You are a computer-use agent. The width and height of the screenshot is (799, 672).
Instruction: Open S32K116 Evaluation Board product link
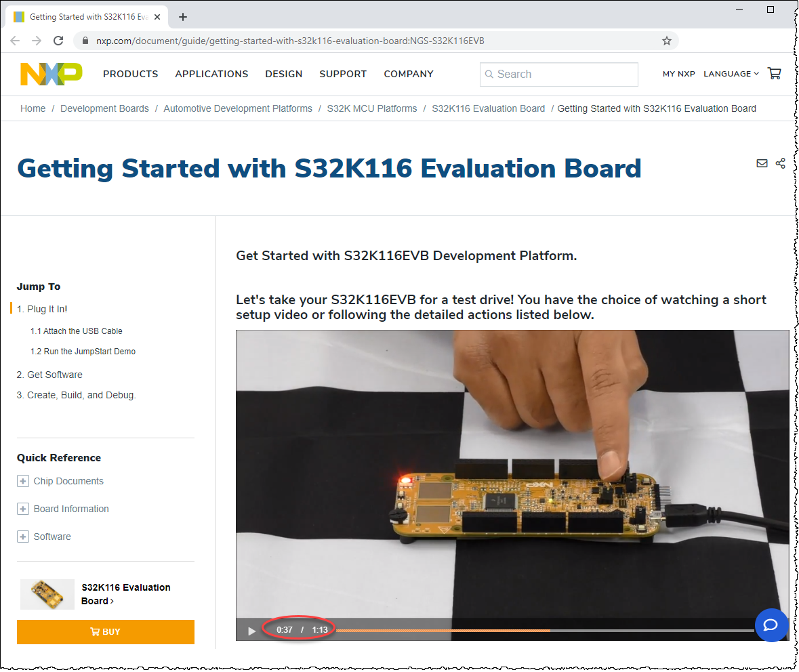click(126, 594)
